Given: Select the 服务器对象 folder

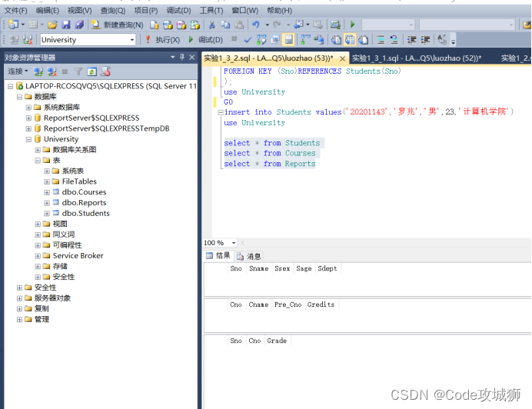Looking at the screenshot, I should (x=52, y=298).
